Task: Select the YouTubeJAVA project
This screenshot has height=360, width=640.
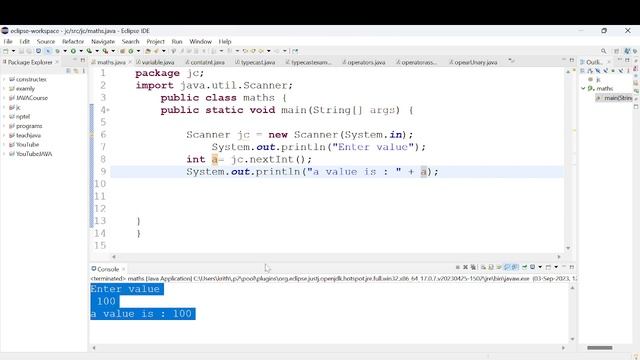Action: click(30, 154)
